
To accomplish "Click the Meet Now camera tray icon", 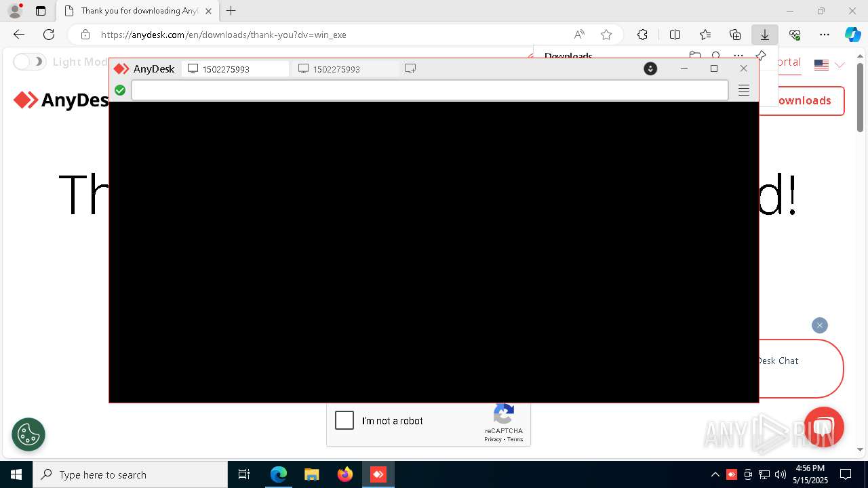I will click(748, 474).
